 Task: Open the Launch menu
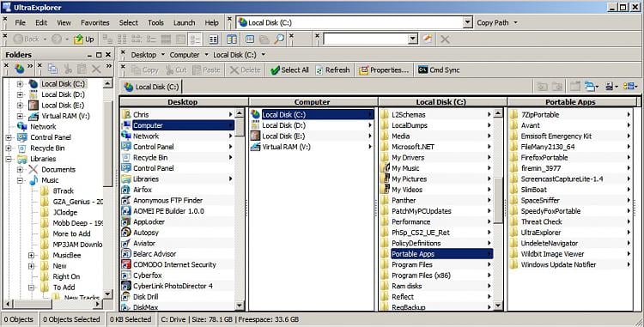point(184,23)
